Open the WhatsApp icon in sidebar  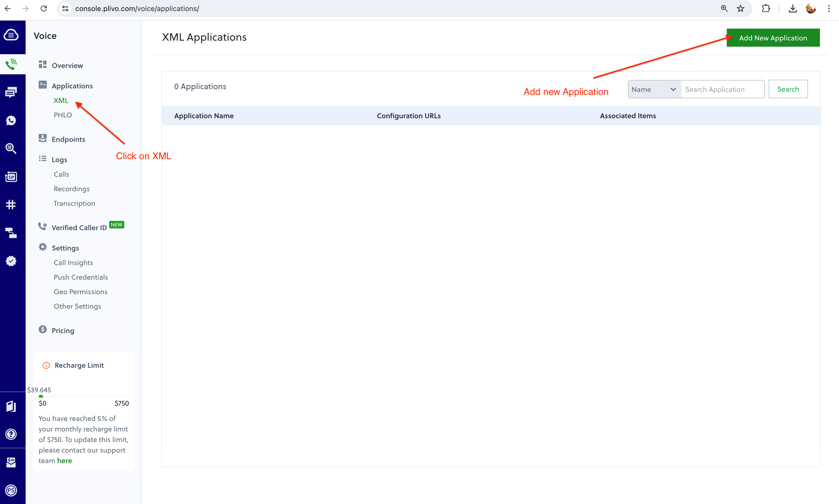pyautogui.click(x=11, y=120)
